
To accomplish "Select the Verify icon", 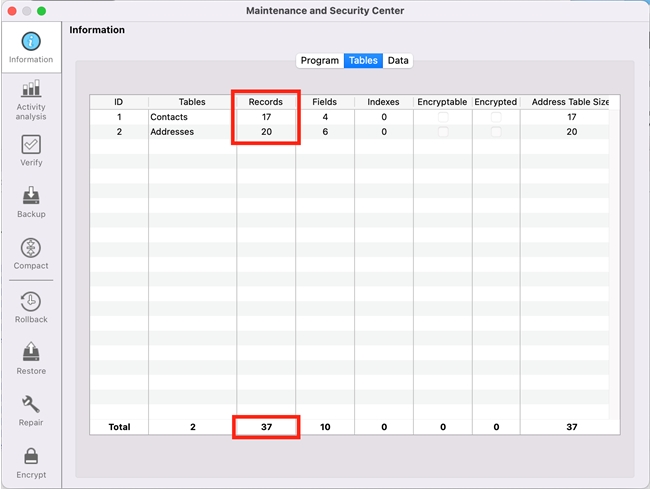I will click(x=31, y=150).
